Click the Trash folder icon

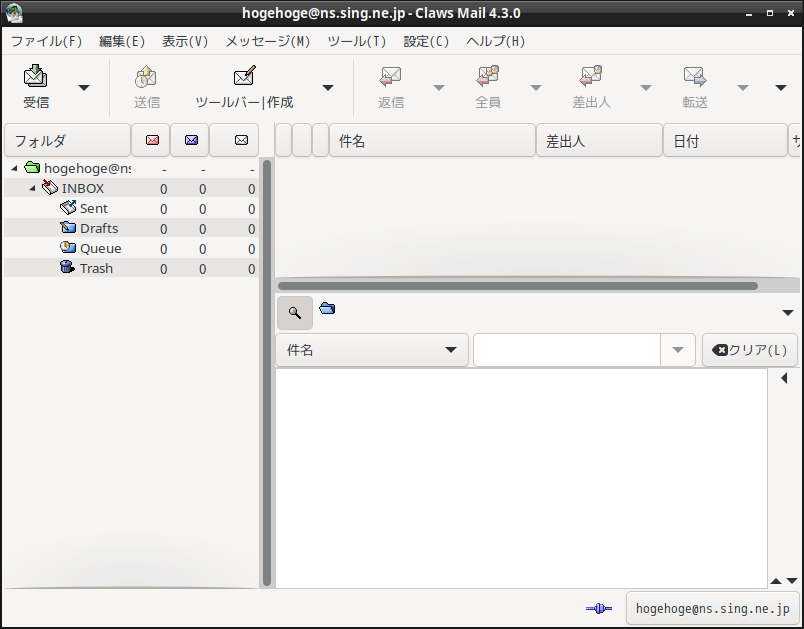[67, 267]
